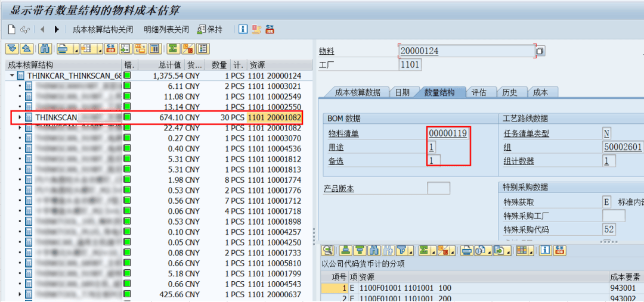The height and width of the screenshot is (302, 644).
Task: Click the 物料 input field with 20000124
Action: pyautogui.click(x=465, y=51)
